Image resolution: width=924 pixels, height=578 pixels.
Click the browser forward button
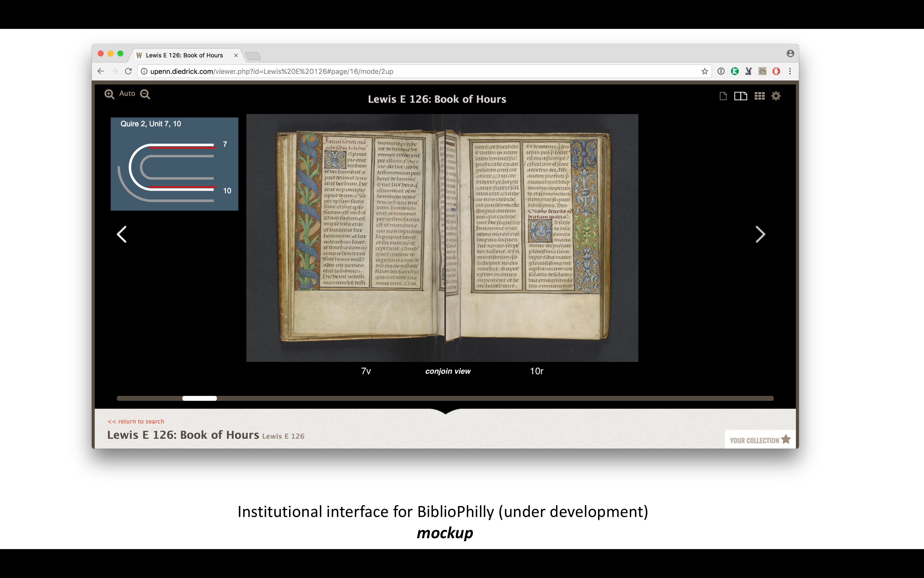point(114,71)
